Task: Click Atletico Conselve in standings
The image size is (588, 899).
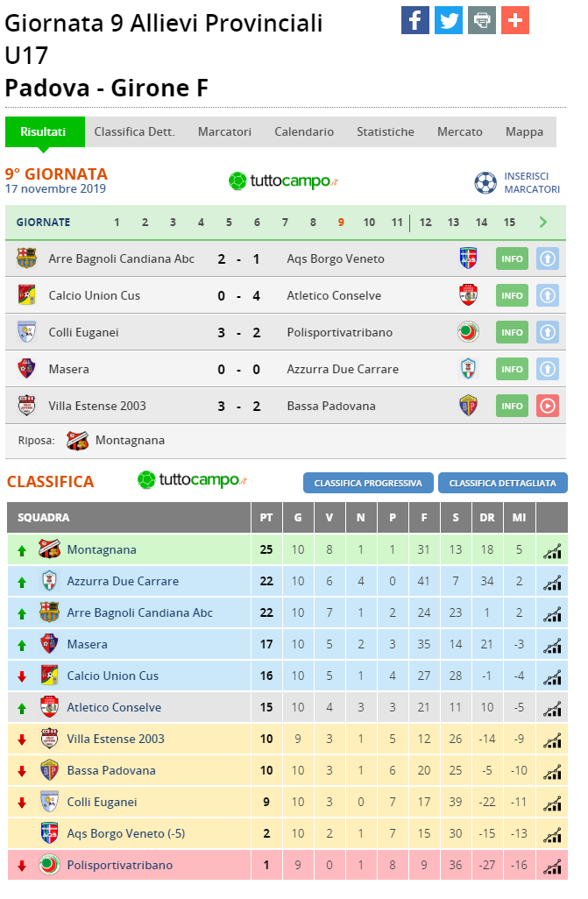Action: tap(114, 707)
